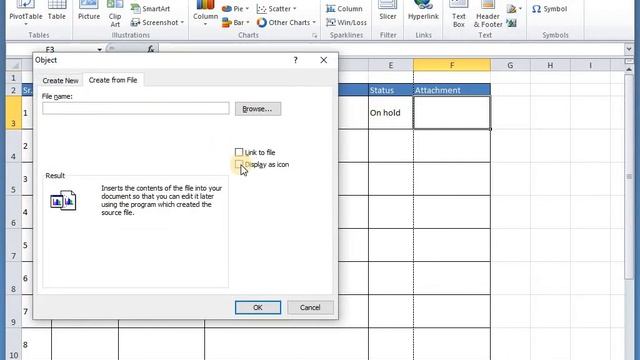Click into the File name field
This screenshot has width=640, height=360.
coord(136,108)
